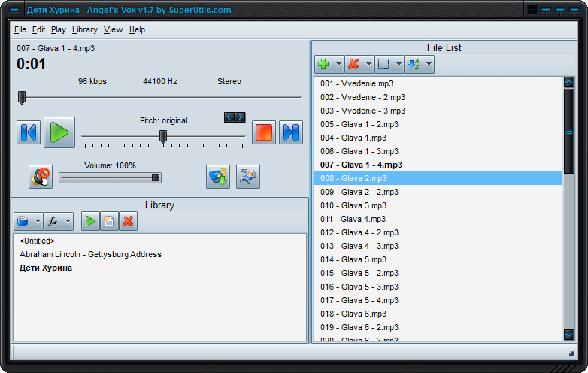Viewport: 588px width, 373px height.
Task: Select 001 - Vvedenie.mp3 in File List
Action: click(438, 83)
